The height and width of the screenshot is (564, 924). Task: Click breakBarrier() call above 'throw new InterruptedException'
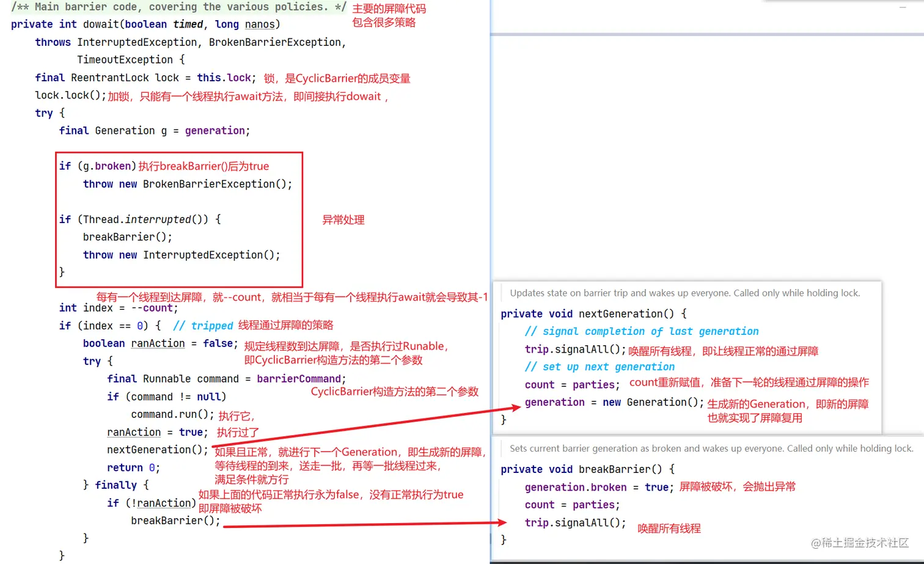pyautogui.click(x=128, y=237)
